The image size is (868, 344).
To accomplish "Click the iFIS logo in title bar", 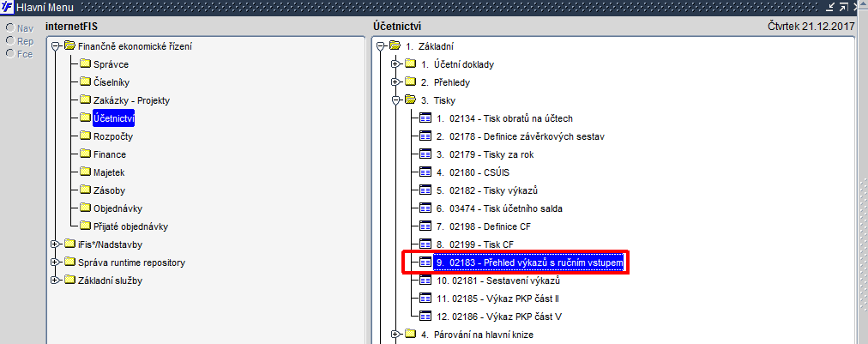I will click(x=8, y=7).
